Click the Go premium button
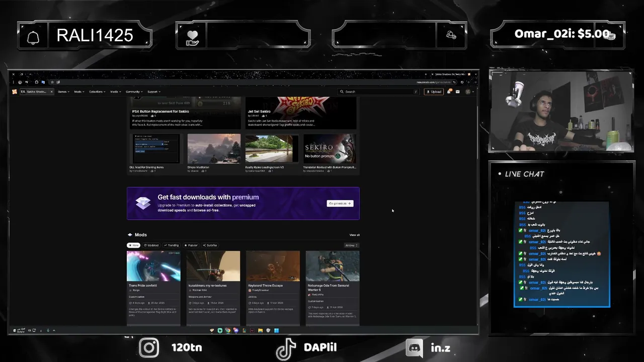Viewport: 644px width, 362px height. [x=340, y=203]
